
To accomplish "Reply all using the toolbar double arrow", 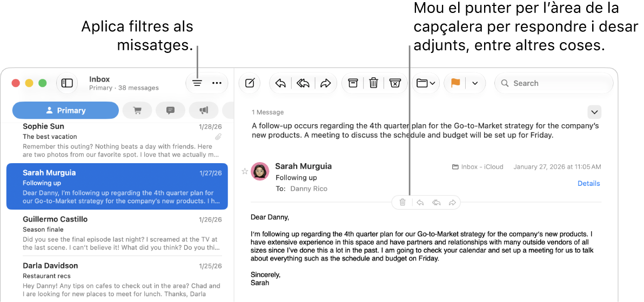I will coord(303,83).
